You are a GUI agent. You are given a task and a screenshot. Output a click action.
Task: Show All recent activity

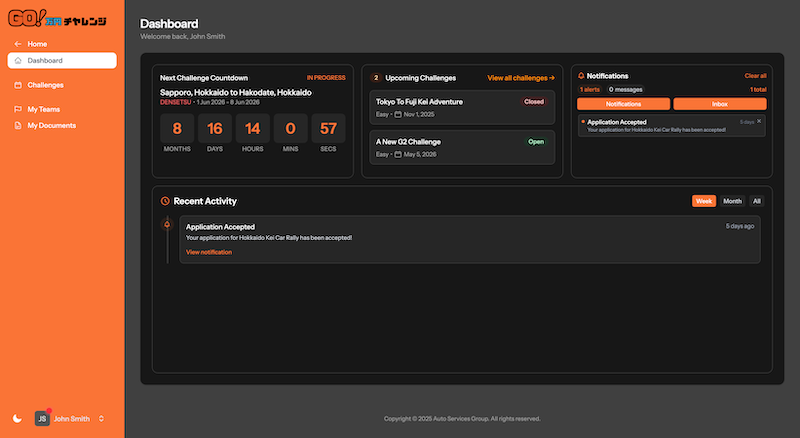757,201
